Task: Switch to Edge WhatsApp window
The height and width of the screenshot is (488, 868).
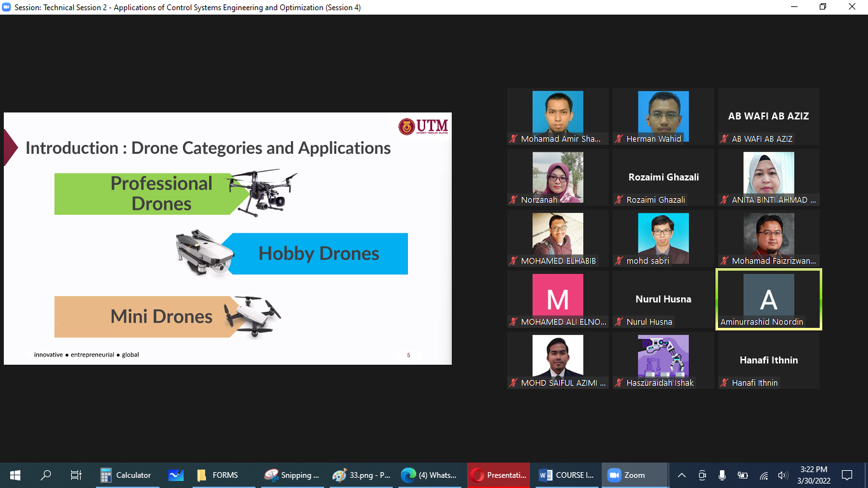Action: coord(430,475)
